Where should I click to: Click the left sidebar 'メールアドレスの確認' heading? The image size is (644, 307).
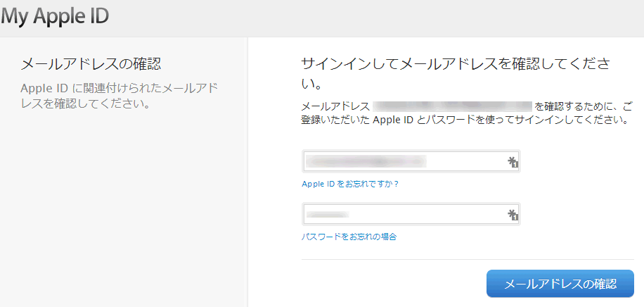click(91, 65)
